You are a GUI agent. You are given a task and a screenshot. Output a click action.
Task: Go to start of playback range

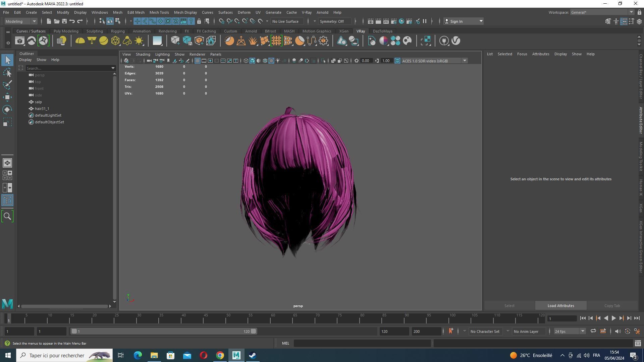point(583,318)
